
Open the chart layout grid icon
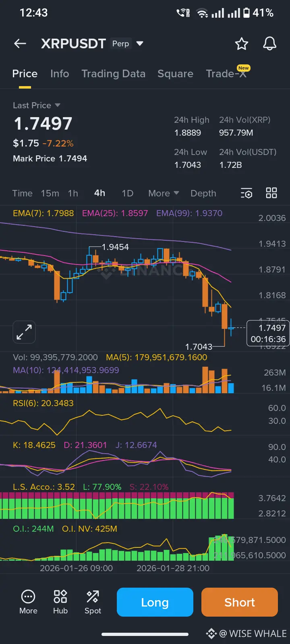pos(271,193)
